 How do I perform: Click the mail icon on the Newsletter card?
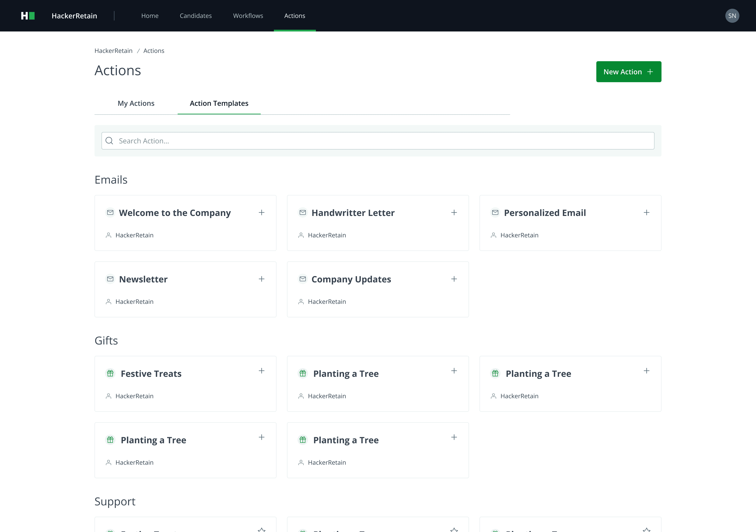110,279
